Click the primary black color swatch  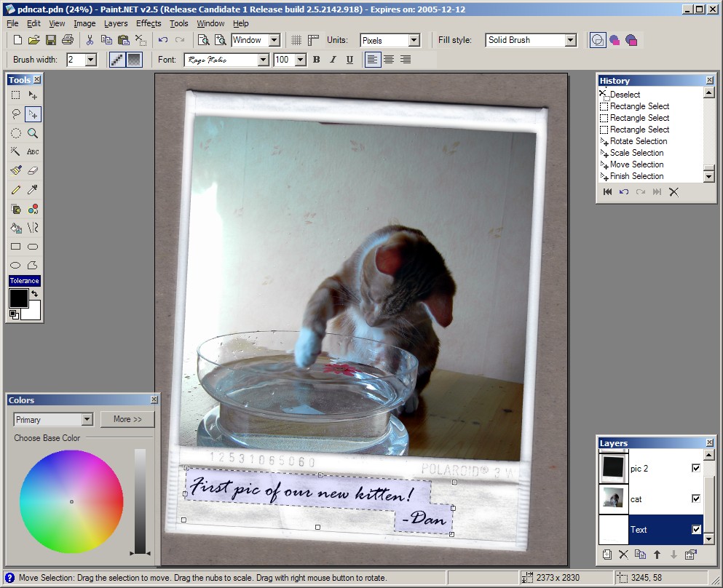coord(18,298)
